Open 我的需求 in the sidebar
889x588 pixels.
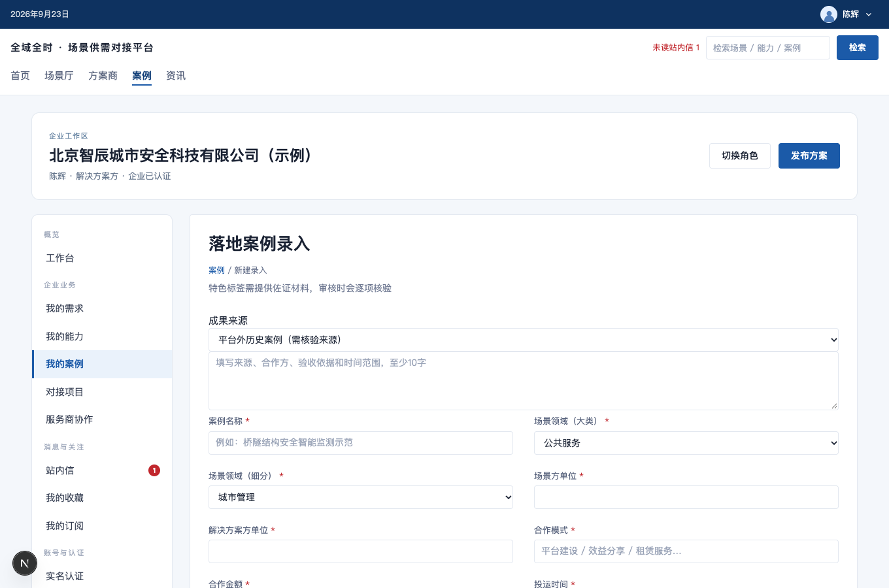(x=102, y=308)
